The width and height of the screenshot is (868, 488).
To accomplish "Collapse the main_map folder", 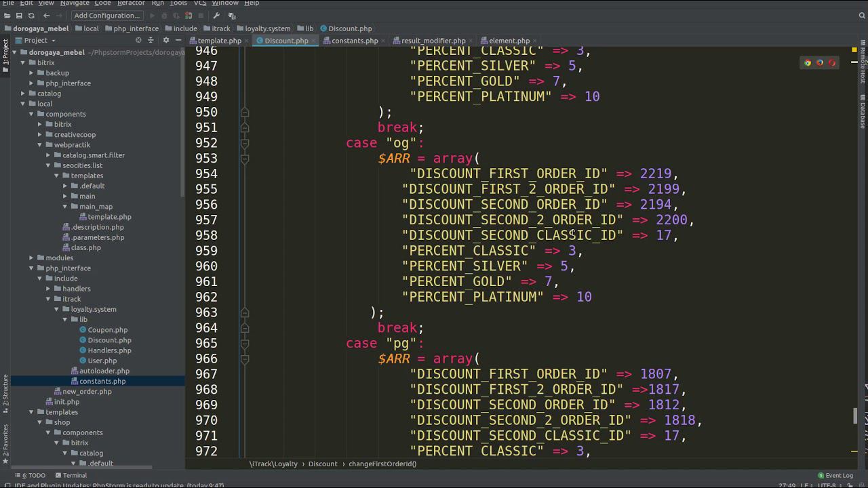I will click(65, 206).
